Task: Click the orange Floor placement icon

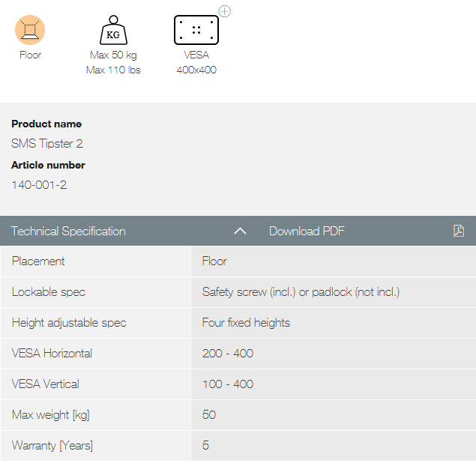Action: [30, 30]
